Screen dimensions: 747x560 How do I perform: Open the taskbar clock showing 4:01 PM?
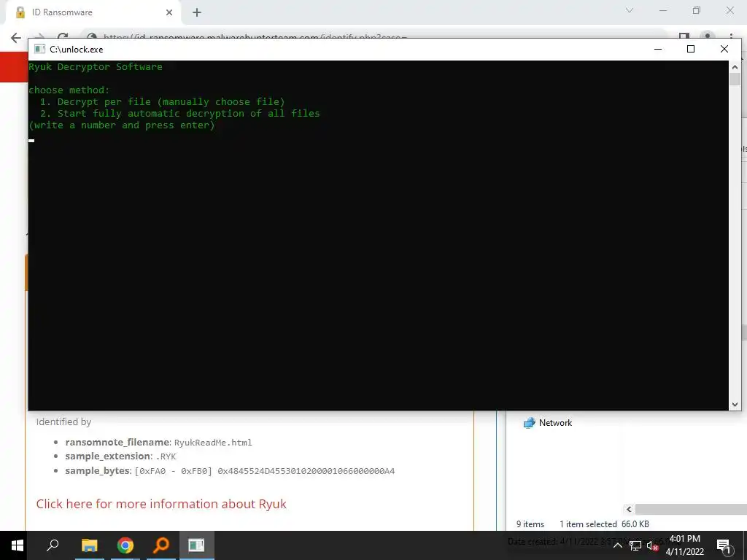[684, 545]
